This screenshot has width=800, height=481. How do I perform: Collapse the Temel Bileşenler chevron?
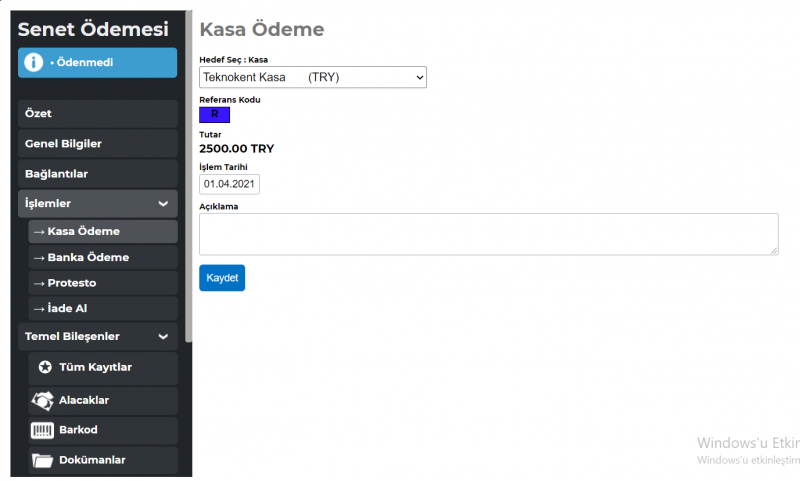(163, 337)
